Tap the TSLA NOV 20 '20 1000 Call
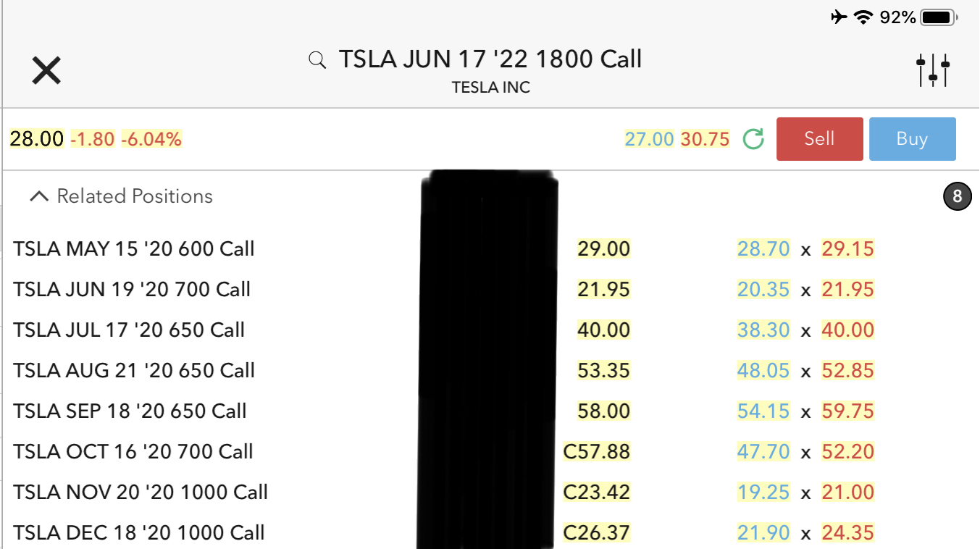The width and height of the screenshot is (980, 549). point(141,493)
